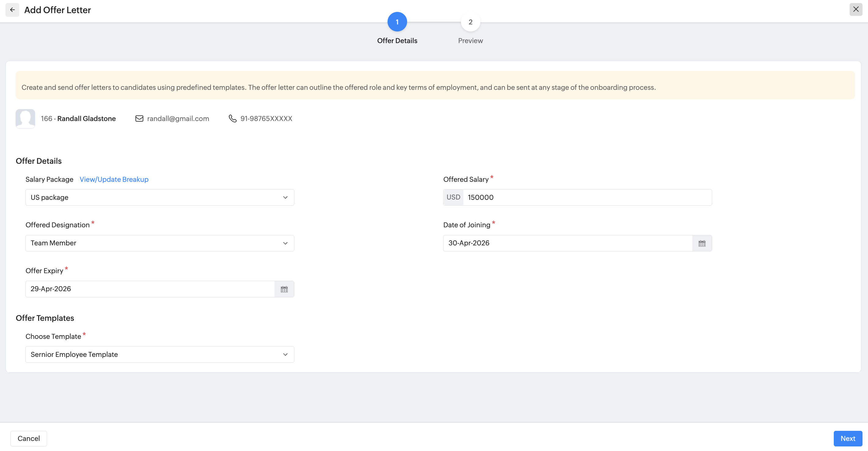Open the Date of Joining calendar picker

702,243
